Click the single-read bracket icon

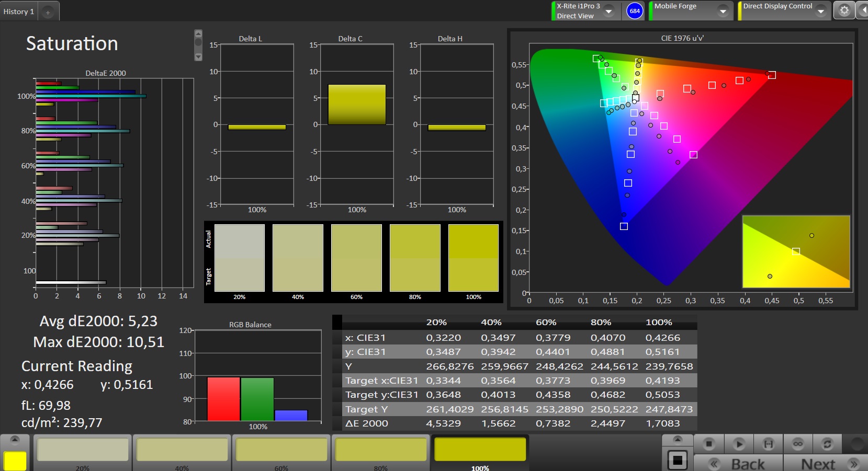pyautogui.click(x=768, y=444)
